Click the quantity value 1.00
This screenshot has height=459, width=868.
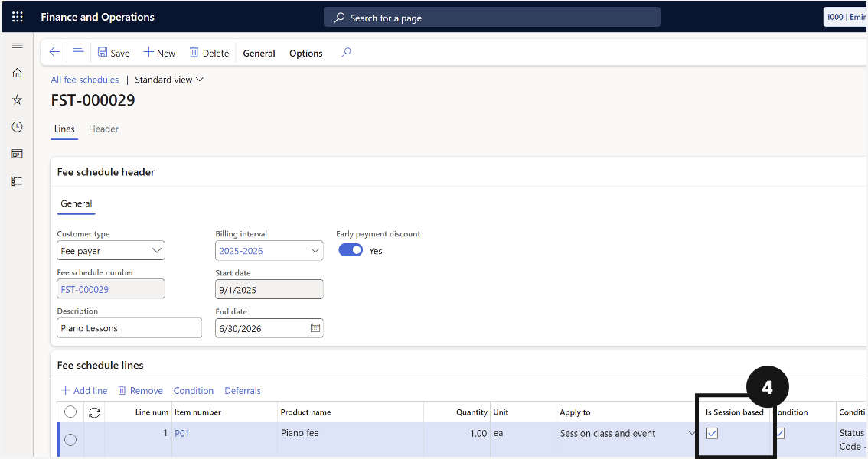pos(478,433)
